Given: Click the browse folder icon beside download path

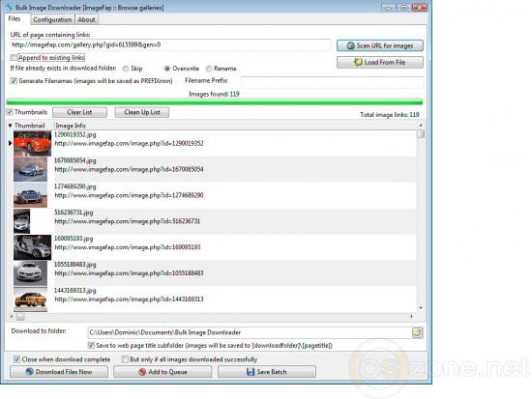Looking at the screenshot, I should (x=417, y=332).
